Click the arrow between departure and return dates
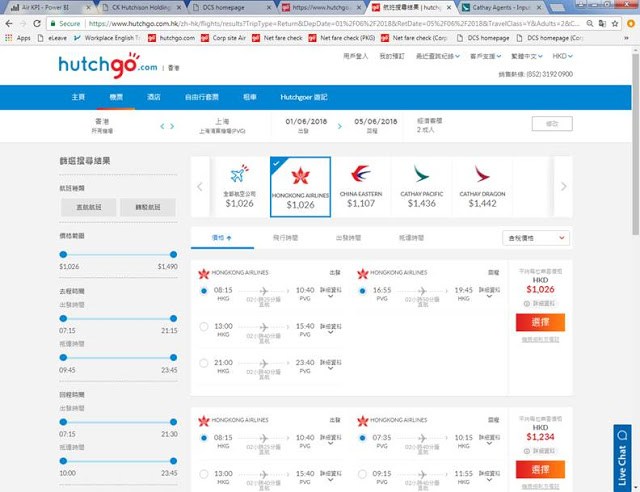The height and width of the screenshot is (492, 640). (x=340, y=126)
